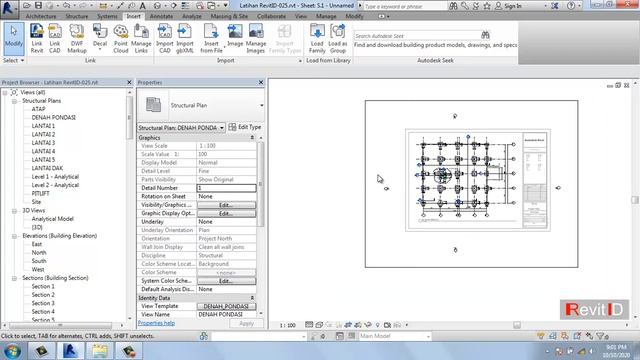Click the Load Family icon
The image size is (640, 360).
pos(317,39)
